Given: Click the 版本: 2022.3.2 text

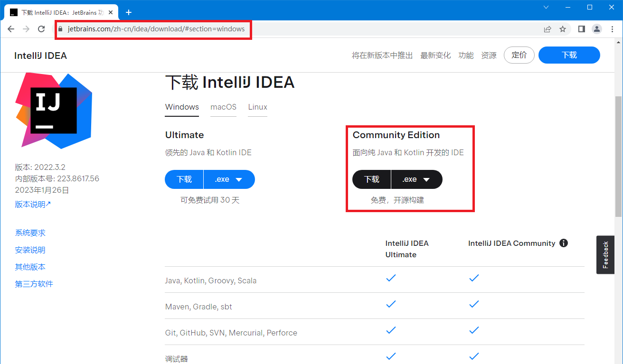Looking at the screenshot, I should [40, 167].
